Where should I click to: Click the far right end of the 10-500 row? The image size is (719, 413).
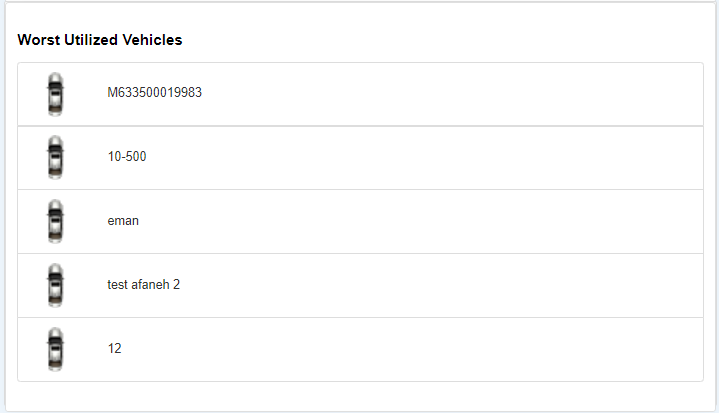[x=688, y=158]
